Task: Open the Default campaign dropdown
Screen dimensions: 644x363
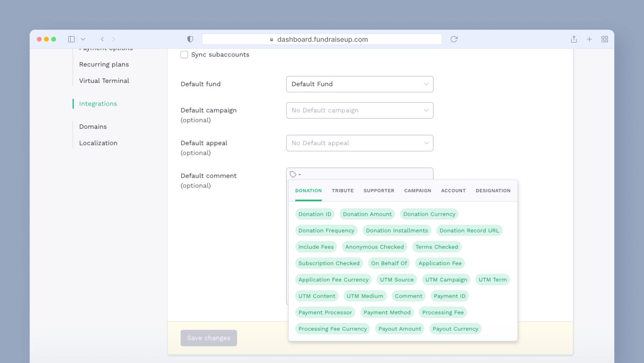Action: click(x=360, y=110)
